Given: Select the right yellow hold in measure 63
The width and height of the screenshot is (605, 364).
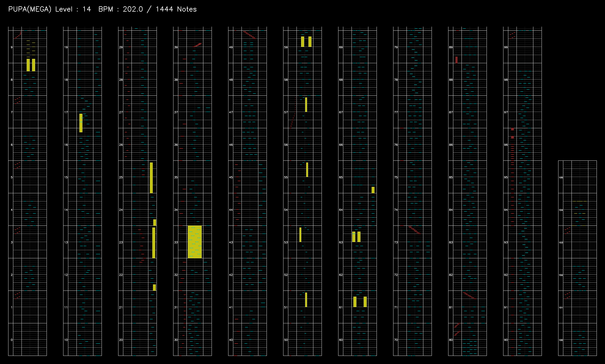Looking at the screenshot, I should click(359, 237).
